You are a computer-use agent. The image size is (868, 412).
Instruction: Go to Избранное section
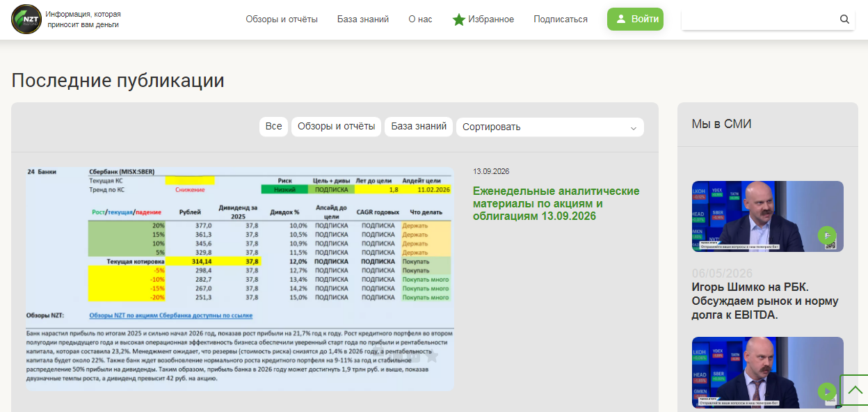[491, 19]
